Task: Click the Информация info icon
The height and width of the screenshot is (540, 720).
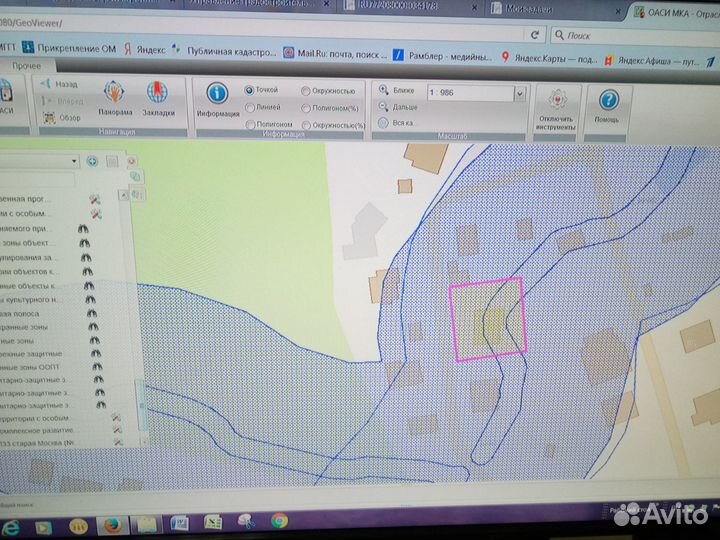Action: pos(217,94)
